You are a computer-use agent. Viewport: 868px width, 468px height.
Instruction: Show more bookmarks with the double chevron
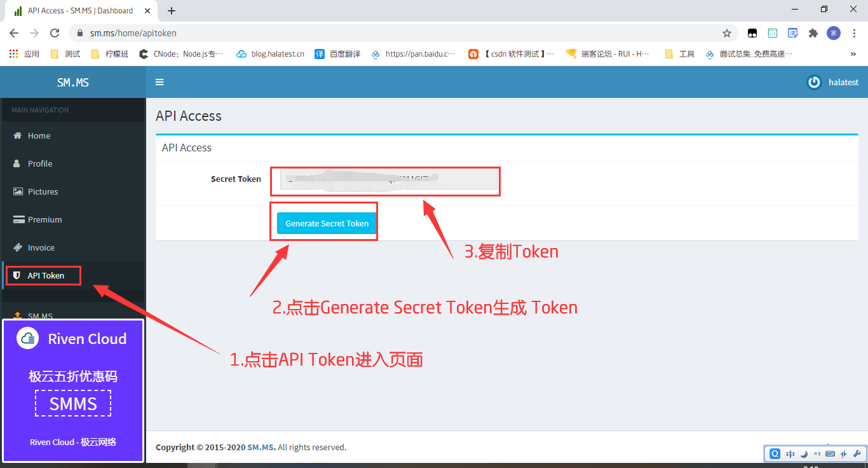coord(853,54)
